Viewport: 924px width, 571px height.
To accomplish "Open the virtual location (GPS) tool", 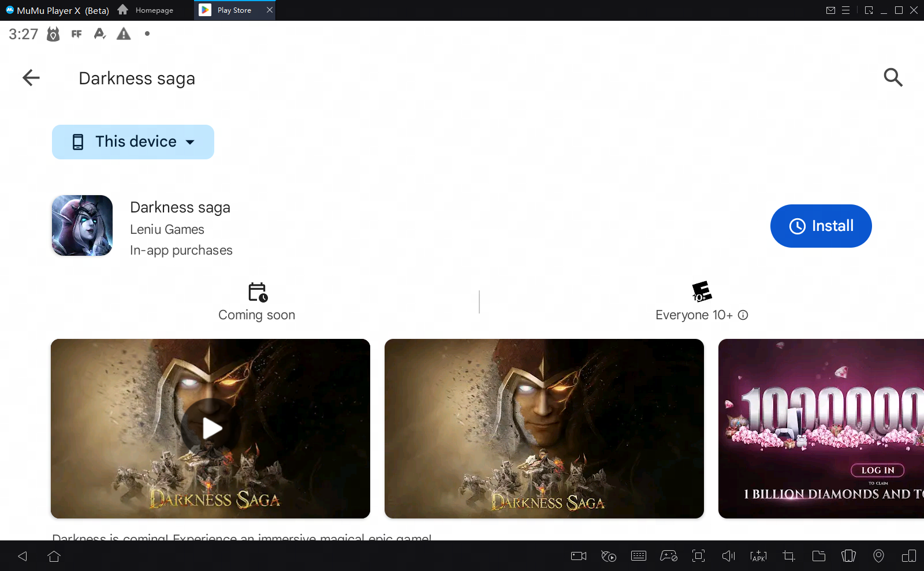I will (x=878, y=556).
